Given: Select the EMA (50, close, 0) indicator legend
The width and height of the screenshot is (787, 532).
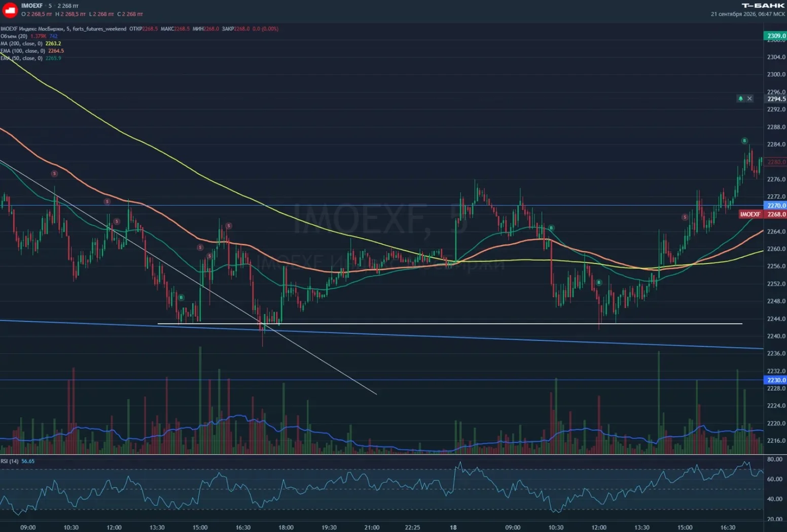Looking at the screenshot, I should [30, 58].
